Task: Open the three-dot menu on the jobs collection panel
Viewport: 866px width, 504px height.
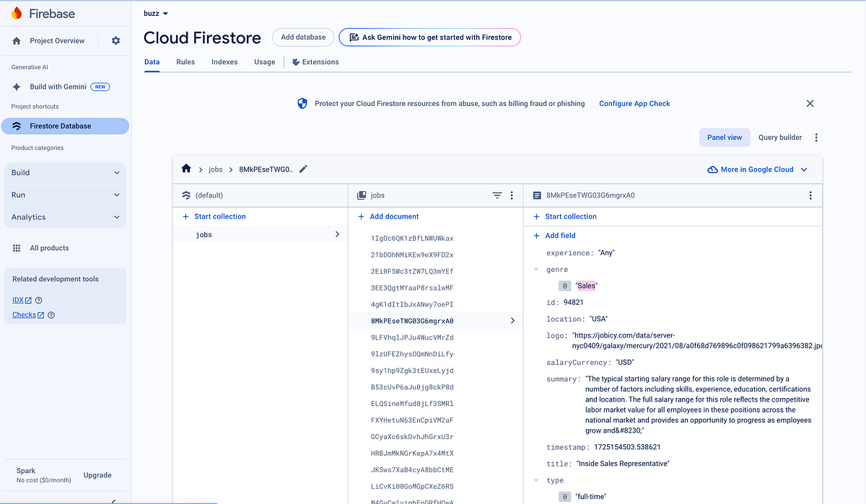Action: [x=512, y=195]
